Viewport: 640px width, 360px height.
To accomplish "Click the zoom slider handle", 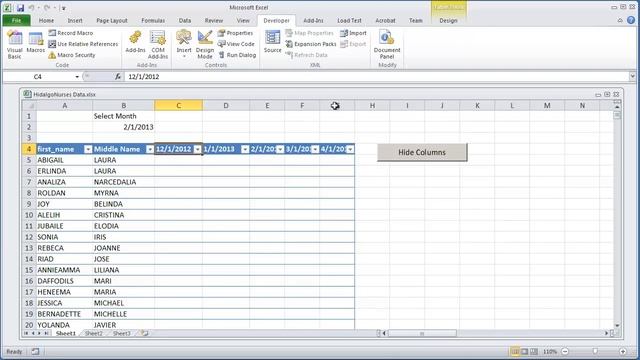I will coord(595,351).
